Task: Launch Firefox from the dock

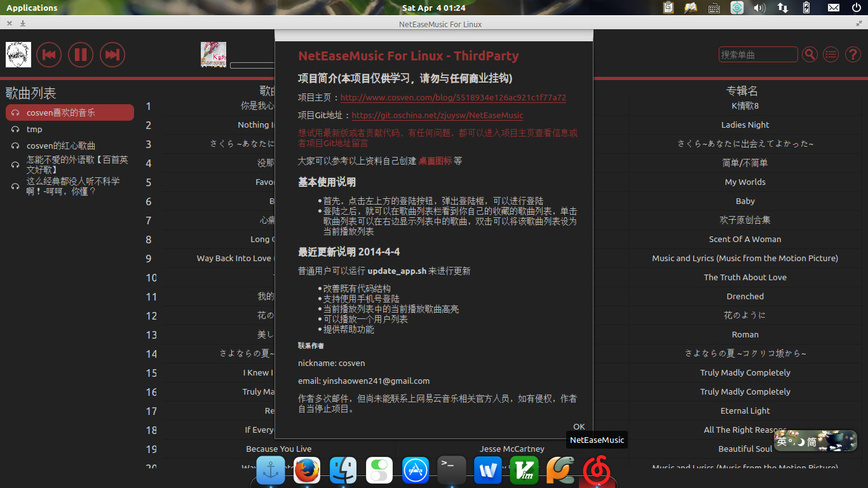Action: point(307,471)
